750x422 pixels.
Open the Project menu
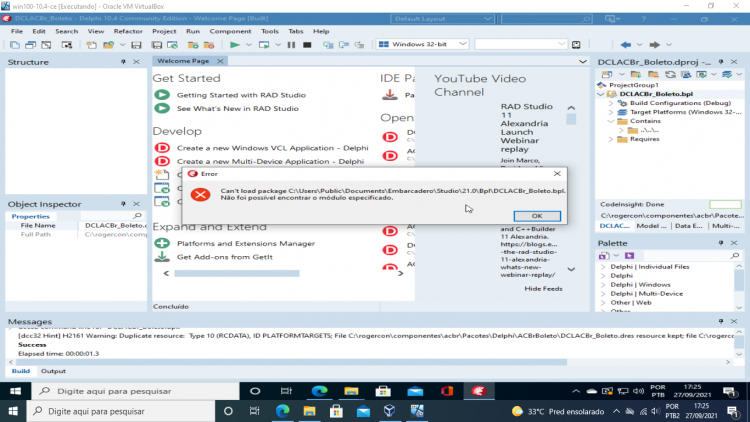point(164,31)
